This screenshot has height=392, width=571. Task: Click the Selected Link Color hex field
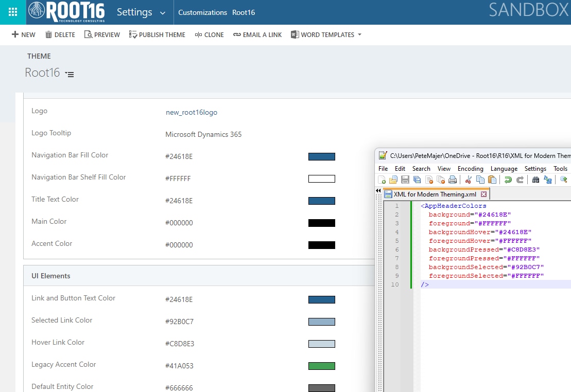(x=179, y=322)
